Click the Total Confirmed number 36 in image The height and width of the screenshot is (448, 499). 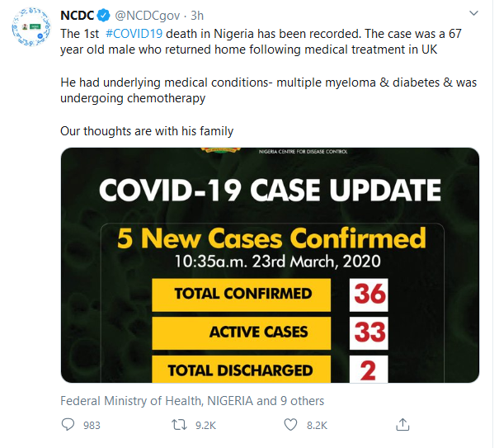click(x=368, y=294)
